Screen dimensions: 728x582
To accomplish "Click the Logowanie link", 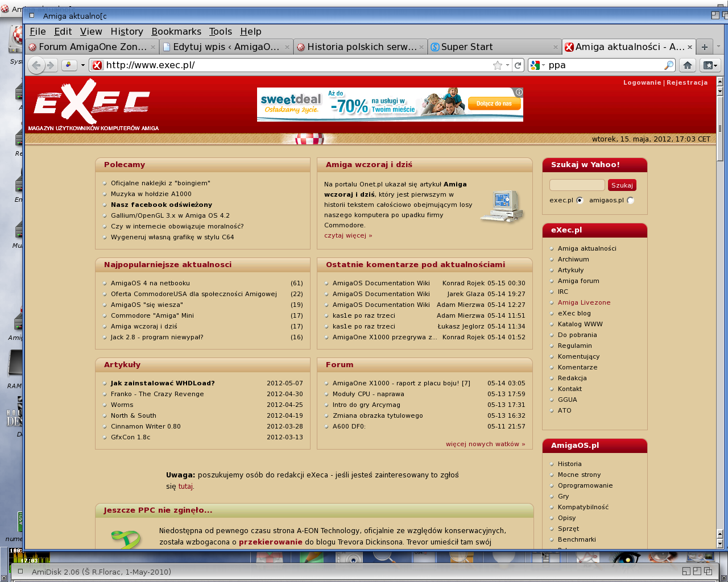I will (642, 83).
